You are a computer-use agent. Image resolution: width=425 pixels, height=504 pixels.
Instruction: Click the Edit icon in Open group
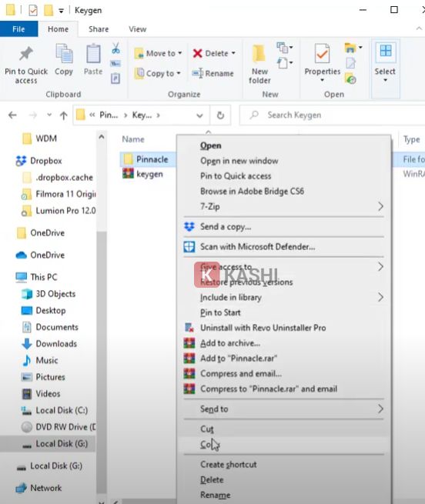[x=350, y=63]
